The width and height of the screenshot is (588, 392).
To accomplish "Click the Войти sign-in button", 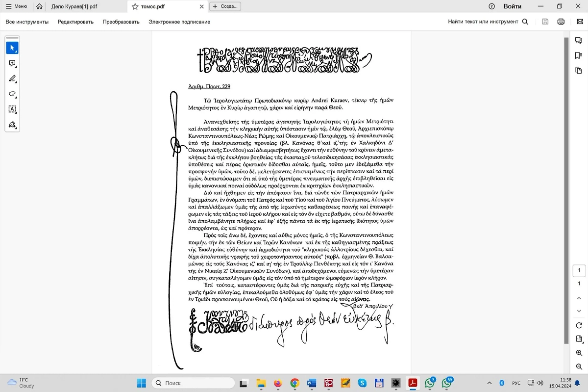I will [x=513, y=6].
